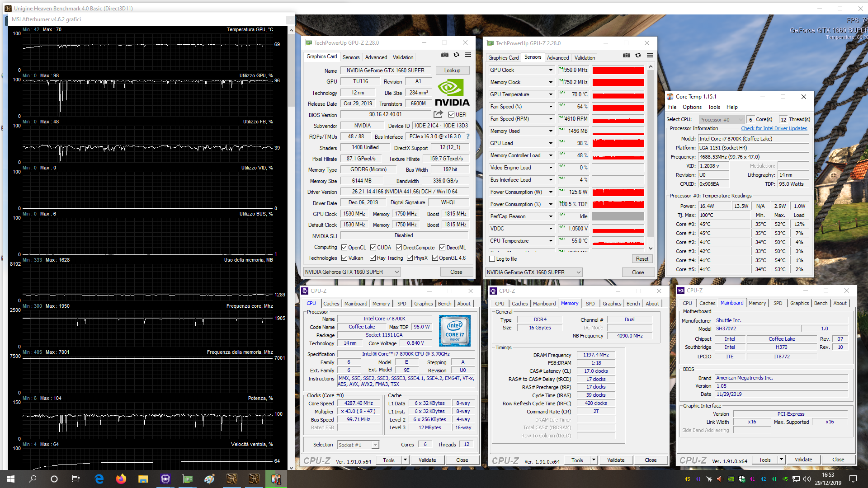Screen dimensions: 868x488
Task: Click scroll down arrow in GPU-Z Sensors list
Action: click(651, 248)
